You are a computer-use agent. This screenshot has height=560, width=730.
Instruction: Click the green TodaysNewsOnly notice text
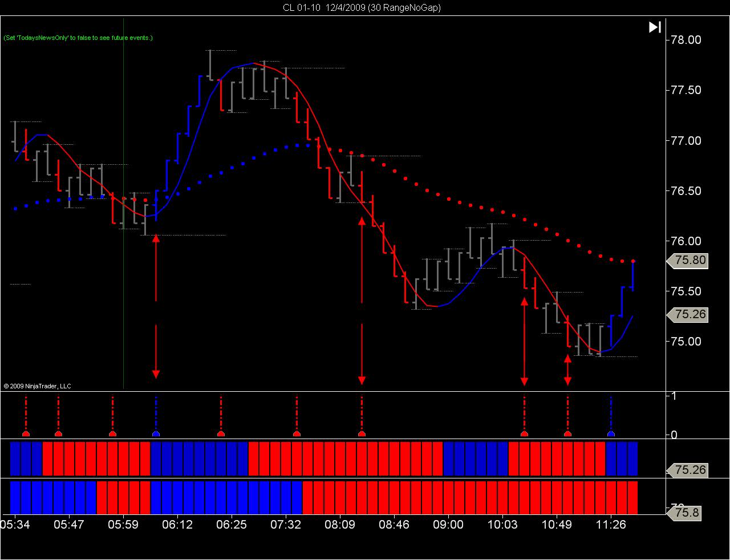pos(78,38)
